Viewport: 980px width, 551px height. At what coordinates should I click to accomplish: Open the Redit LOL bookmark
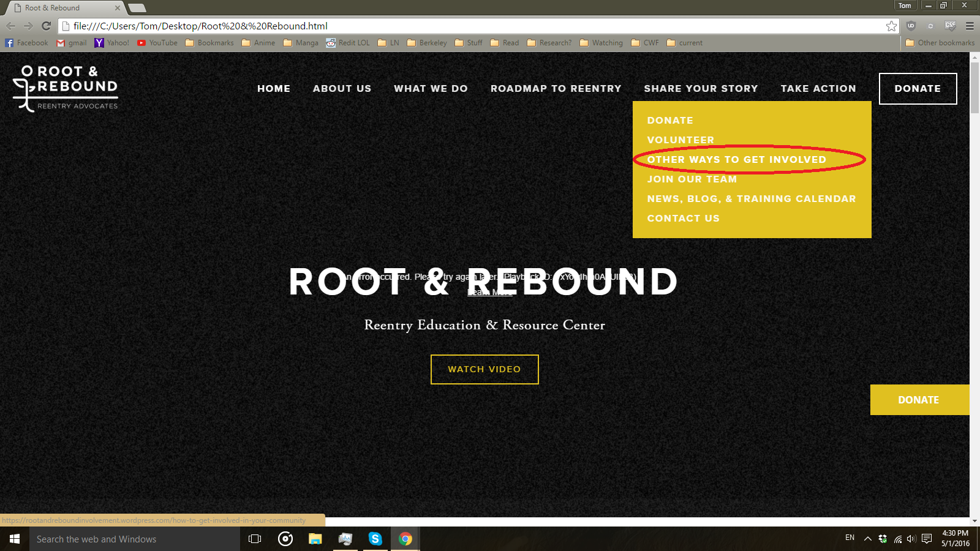click(348, 43)
